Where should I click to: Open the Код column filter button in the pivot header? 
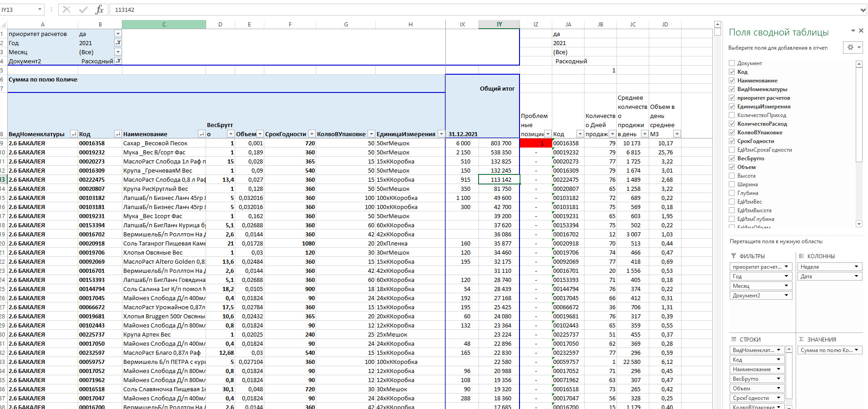pyautogui.click(x=118, y=134)
